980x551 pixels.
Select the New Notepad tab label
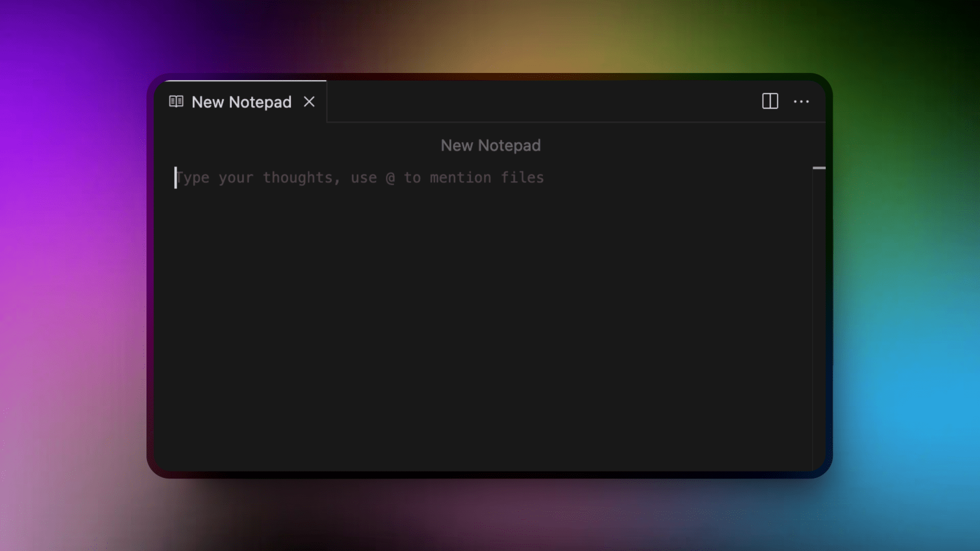tap(241, 102)
